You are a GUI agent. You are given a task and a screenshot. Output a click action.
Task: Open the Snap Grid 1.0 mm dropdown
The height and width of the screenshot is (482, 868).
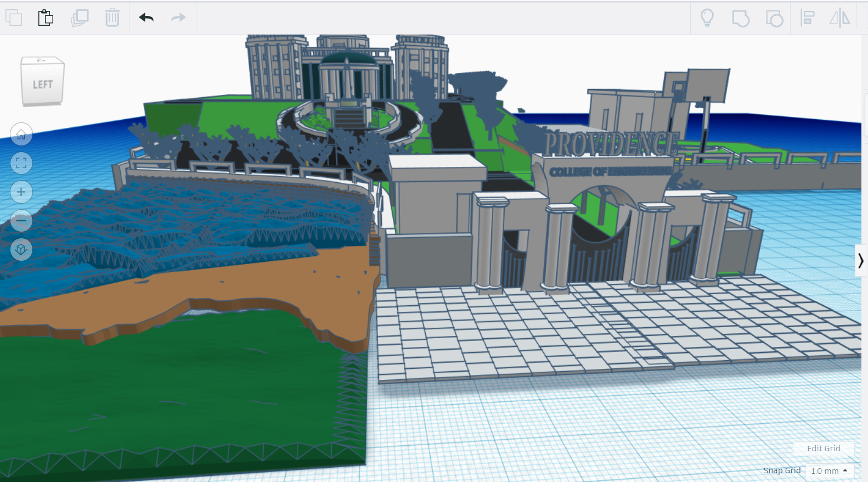(830, 471)
